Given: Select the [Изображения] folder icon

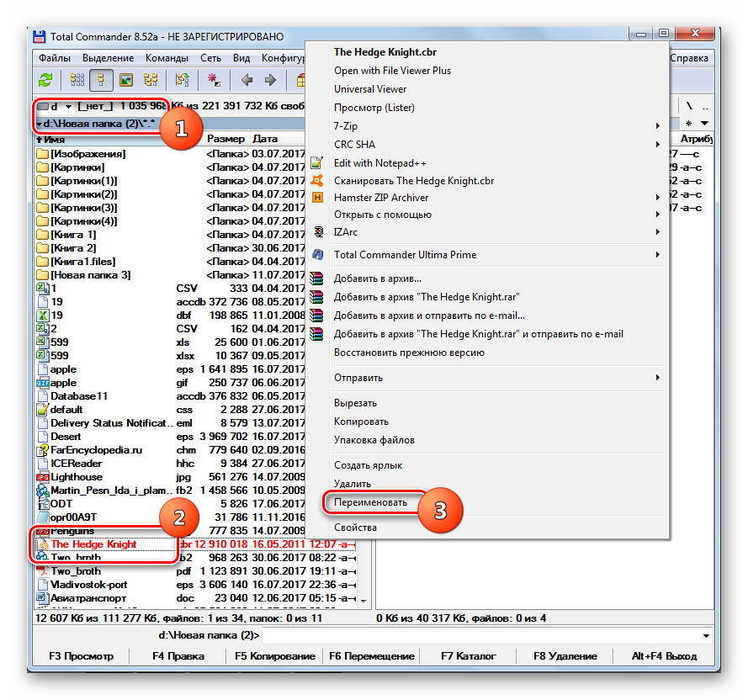Looking at the screenshot, I should pyautogui.click(x=43, y=154).
